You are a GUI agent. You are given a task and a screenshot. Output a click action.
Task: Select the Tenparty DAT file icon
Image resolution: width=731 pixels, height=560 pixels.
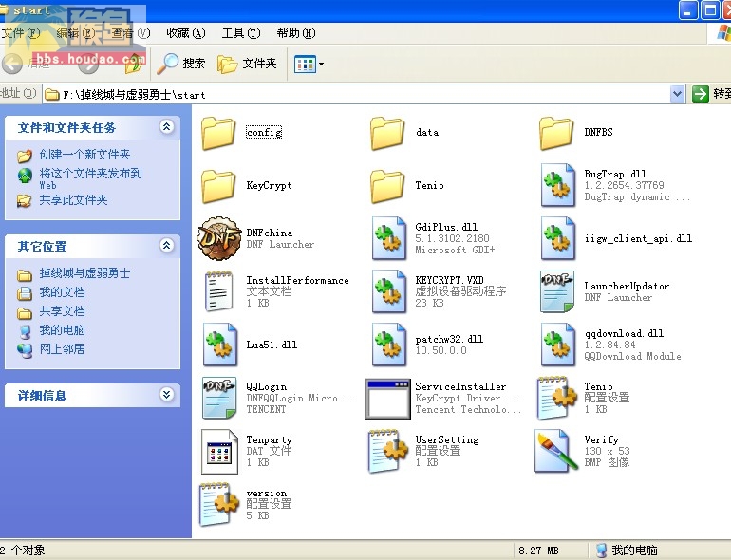click(x=219, y=452)
